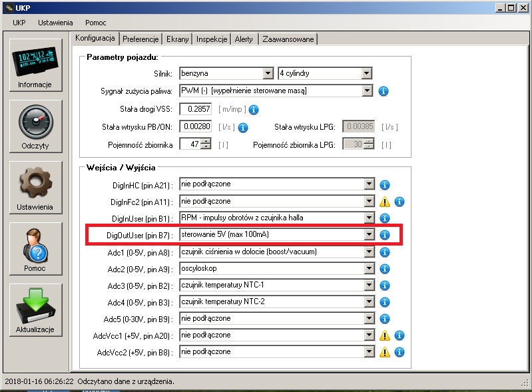Click the Aktualizacje download icon
532x392 pixels.
[x=36, y=309]
